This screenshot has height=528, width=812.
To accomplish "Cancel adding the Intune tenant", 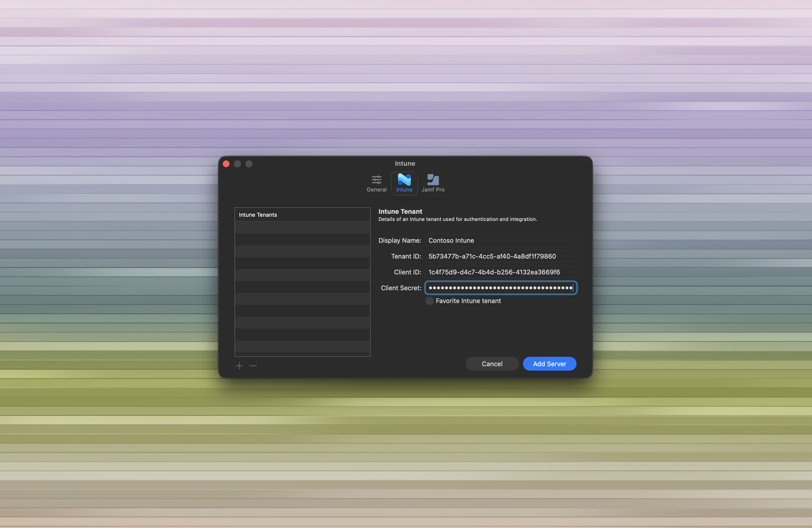I will (x=492, y=364).
